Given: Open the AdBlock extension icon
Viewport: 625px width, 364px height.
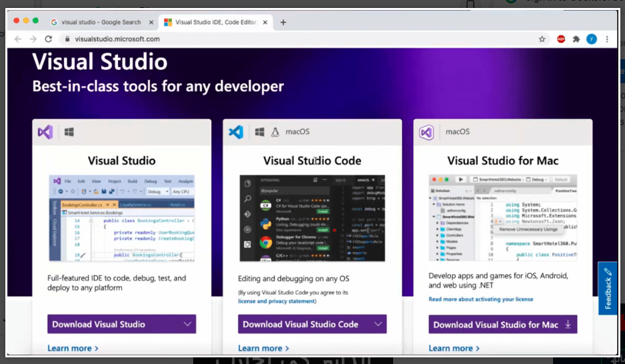Looking at the screenshot, I should [561, 39].
